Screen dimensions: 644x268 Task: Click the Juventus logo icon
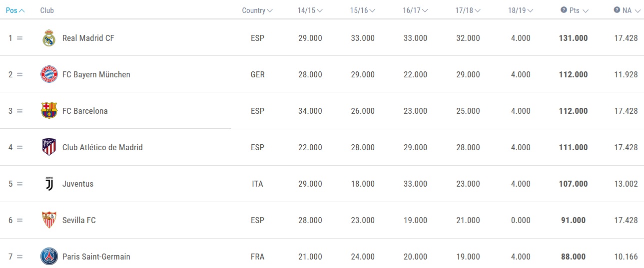pos(49,184)
